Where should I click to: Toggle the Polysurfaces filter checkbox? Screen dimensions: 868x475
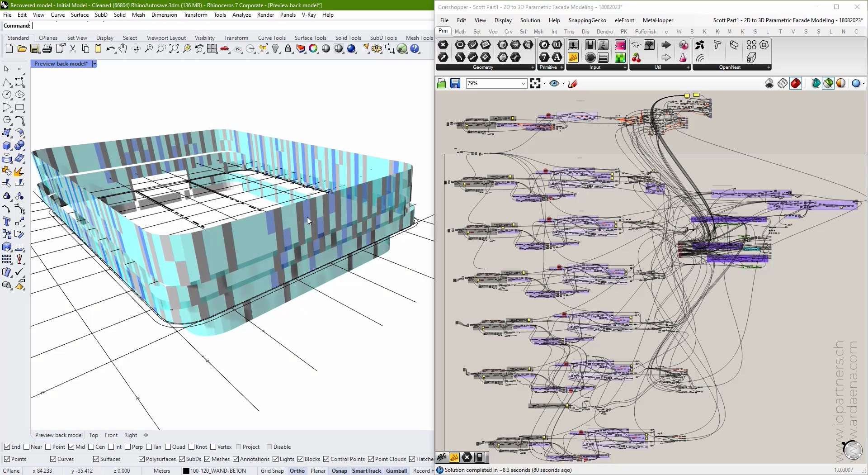(142, 459)
